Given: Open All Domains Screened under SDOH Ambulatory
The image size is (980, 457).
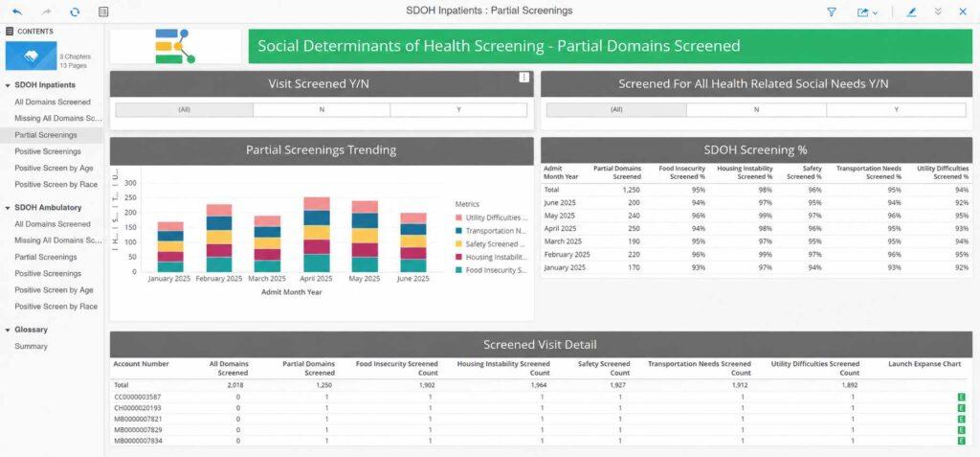Looking at the screenshot, I should pyautogui.click(x=53, y=224).
